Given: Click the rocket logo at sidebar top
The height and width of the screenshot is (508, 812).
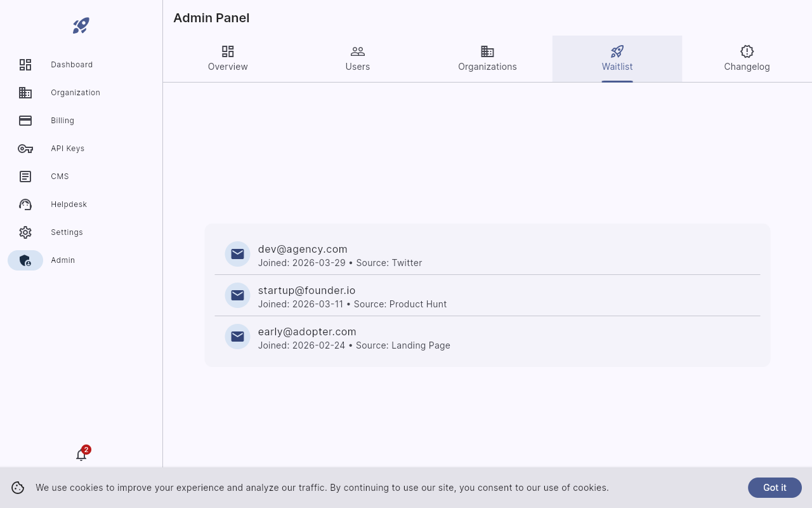Looking at the screenshot, I should (81, 25).
